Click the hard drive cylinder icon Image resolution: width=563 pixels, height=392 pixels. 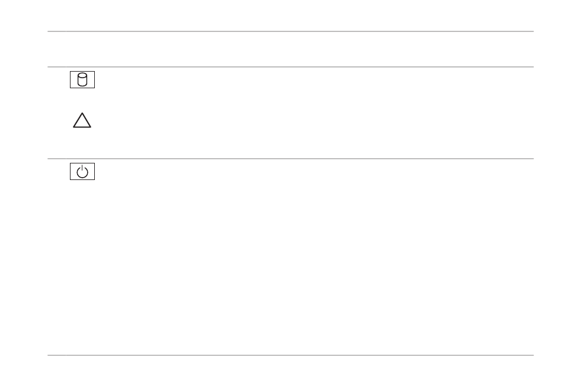coord(82,79)
